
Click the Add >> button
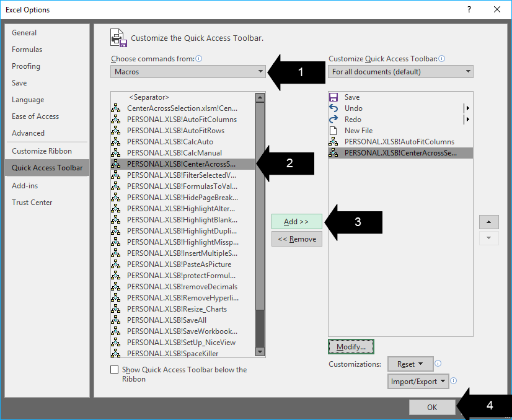(x=297, y=222)
